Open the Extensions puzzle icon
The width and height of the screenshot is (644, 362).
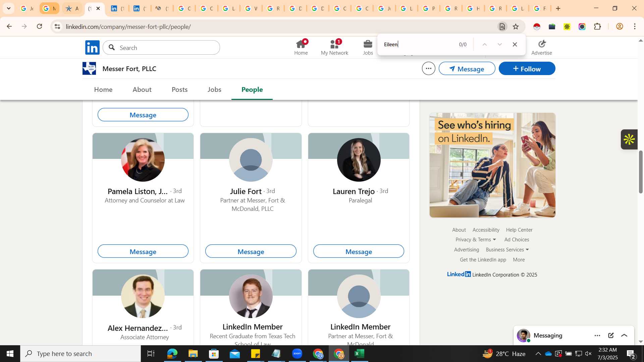pyautogui.click(x=597, y=26)
